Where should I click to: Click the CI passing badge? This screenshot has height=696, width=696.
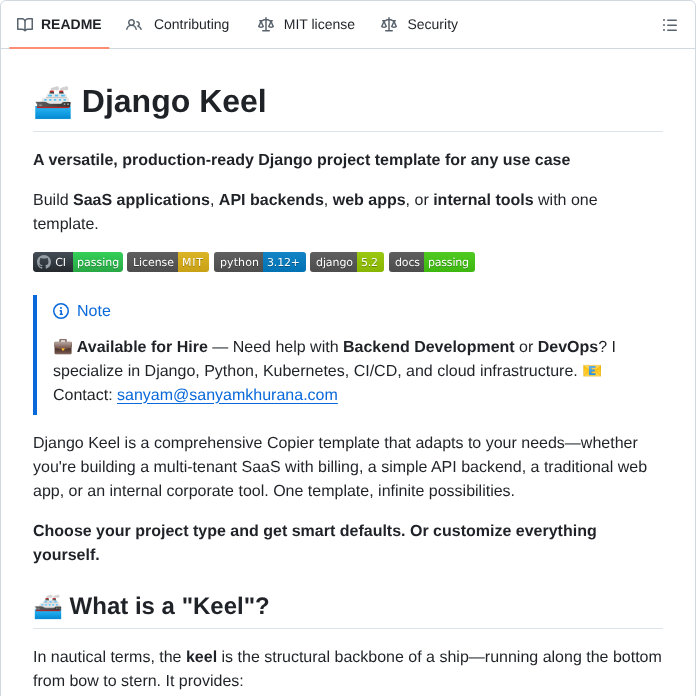(78, 262)
